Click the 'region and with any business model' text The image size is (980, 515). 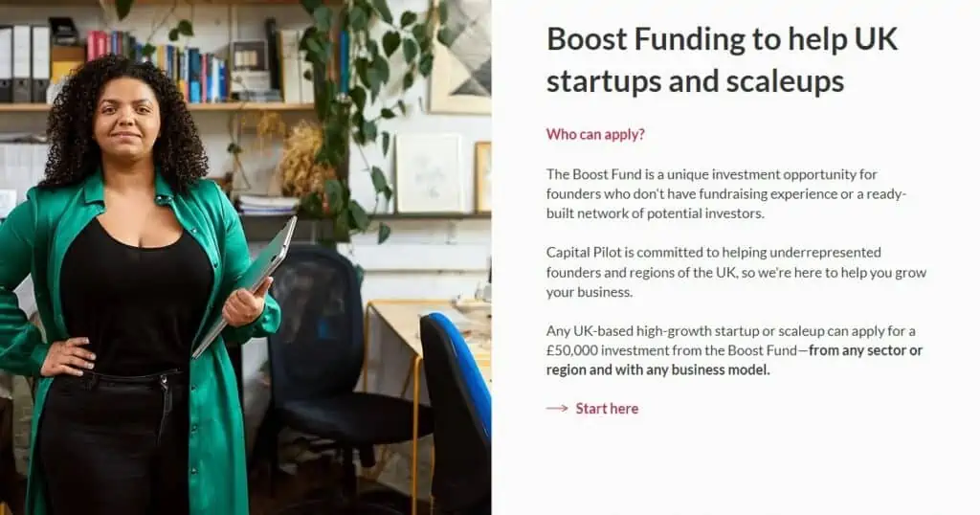[657, 370]
